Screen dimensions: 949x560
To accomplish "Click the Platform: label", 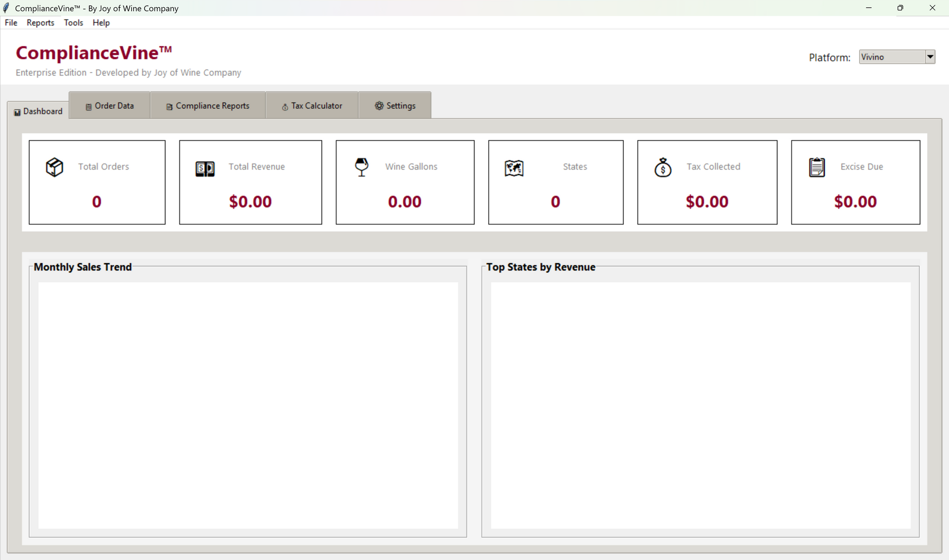I will (x=830, y=58).
